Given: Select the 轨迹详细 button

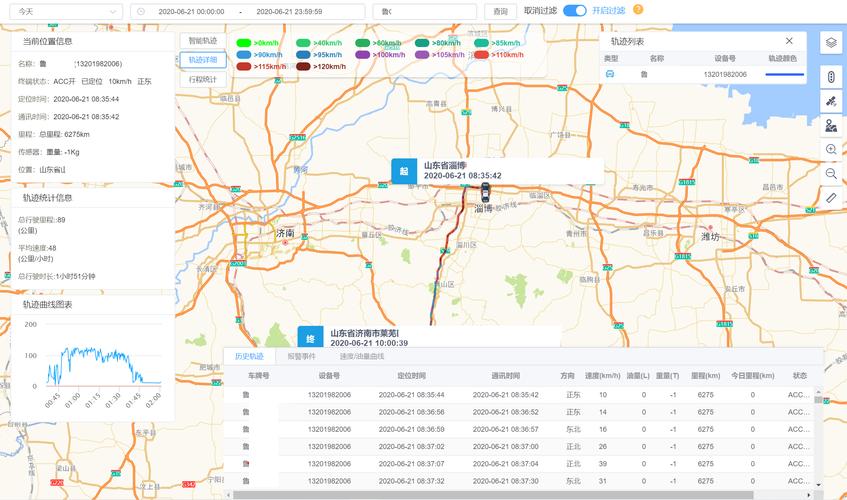Looking at the screenshot, I should pyautogui.click(x=203, y=60).
